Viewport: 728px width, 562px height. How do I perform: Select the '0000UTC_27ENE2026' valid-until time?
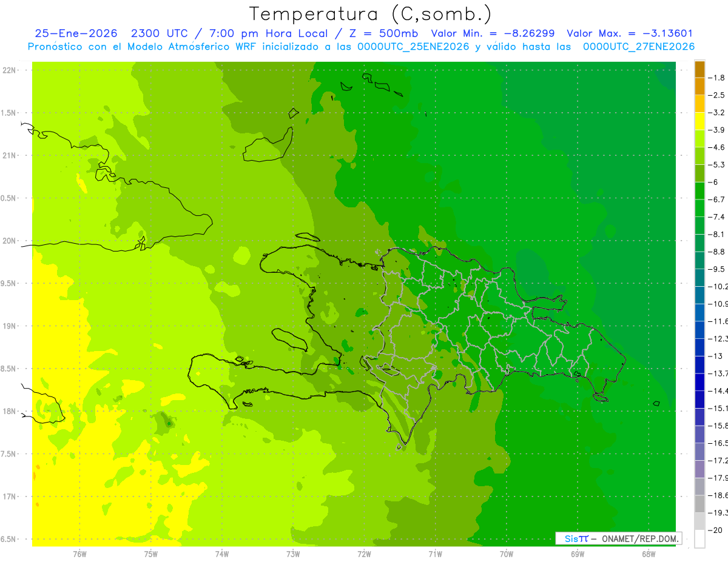coord(639,47)
